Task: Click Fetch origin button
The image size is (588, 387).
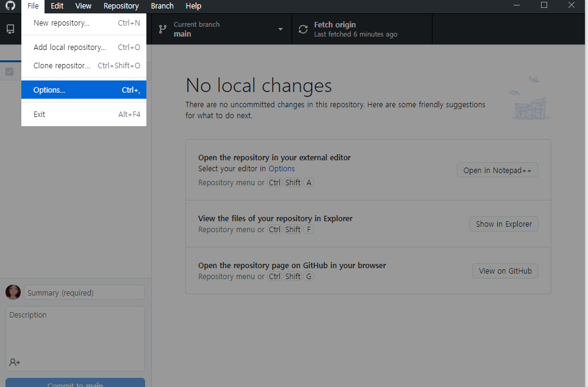Action: pos(362,29)
